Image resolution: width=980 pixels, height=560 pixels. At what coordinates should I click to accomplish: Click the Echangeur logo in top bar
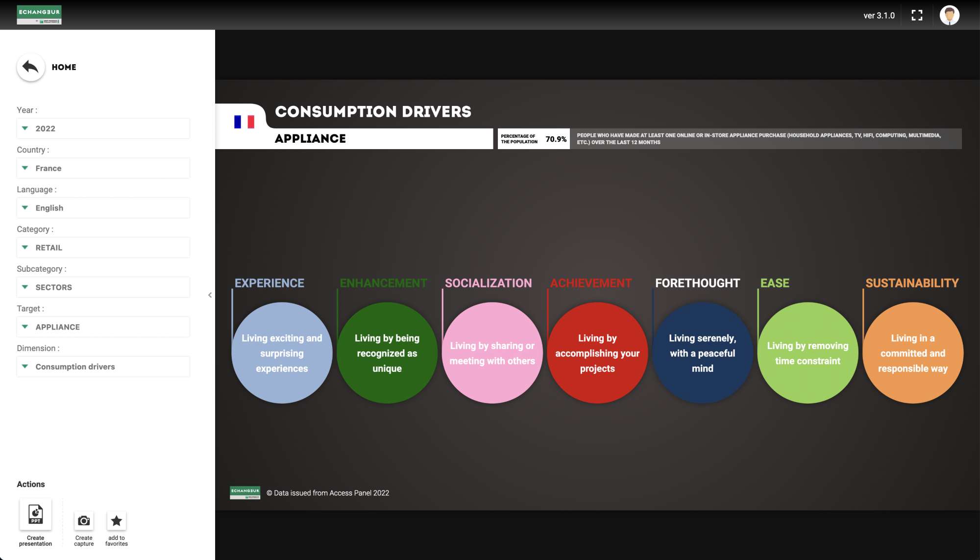click(x=39, y=15)
